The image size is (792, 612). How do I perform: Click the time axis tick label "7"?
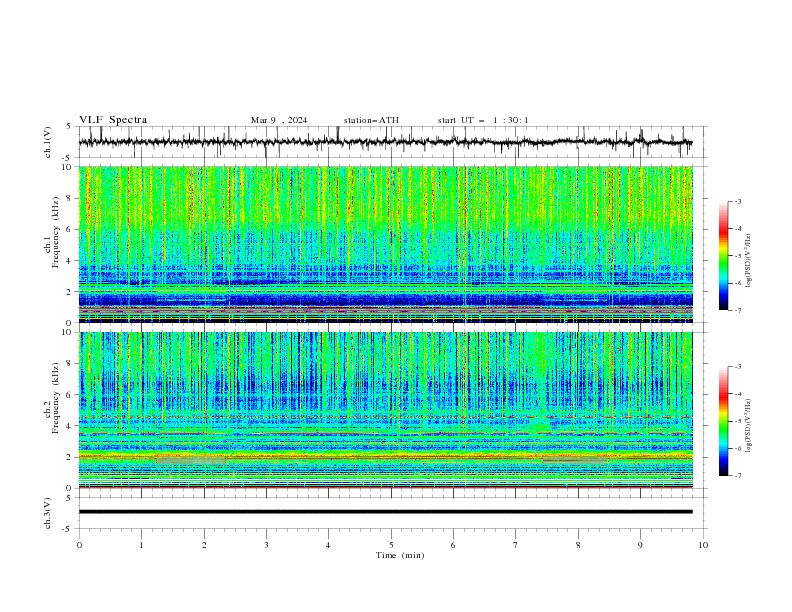[516, 545]
